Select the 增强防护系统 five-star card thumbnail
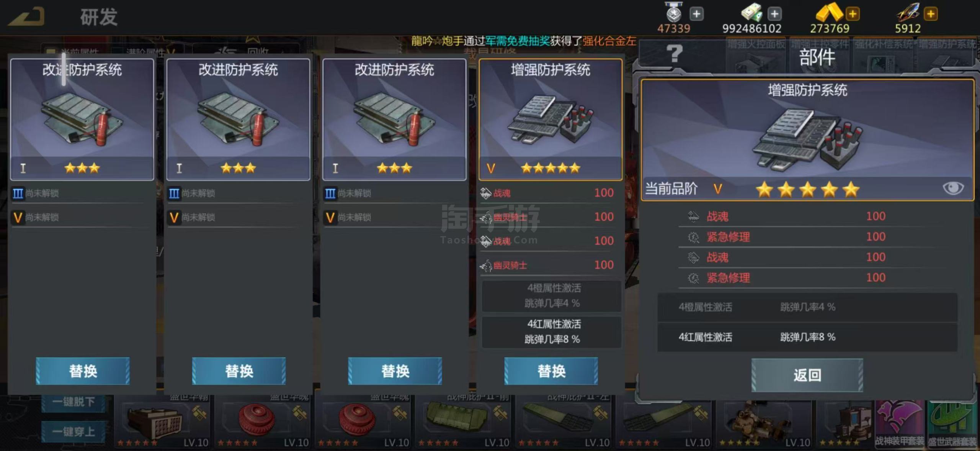This screenshot has height=451, width=980. (550, 119)
